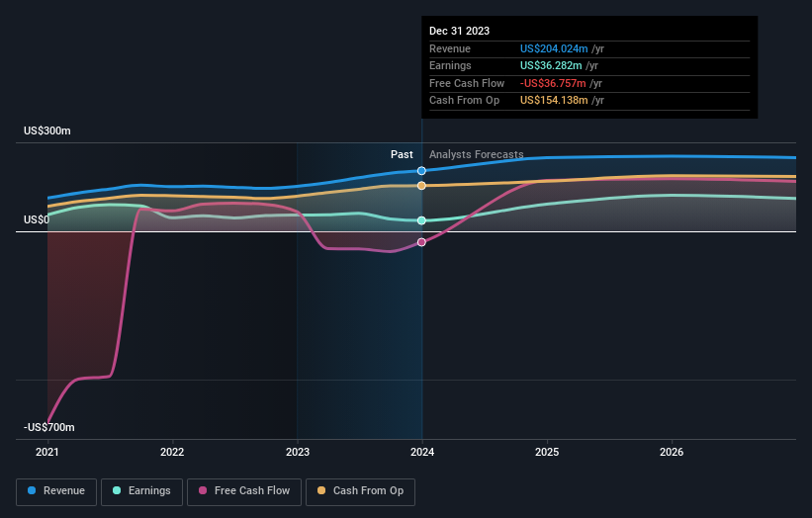Click the US$154.138m cash from op value
Viewport: 812px width, 518px height.
(x=554, y=101)
